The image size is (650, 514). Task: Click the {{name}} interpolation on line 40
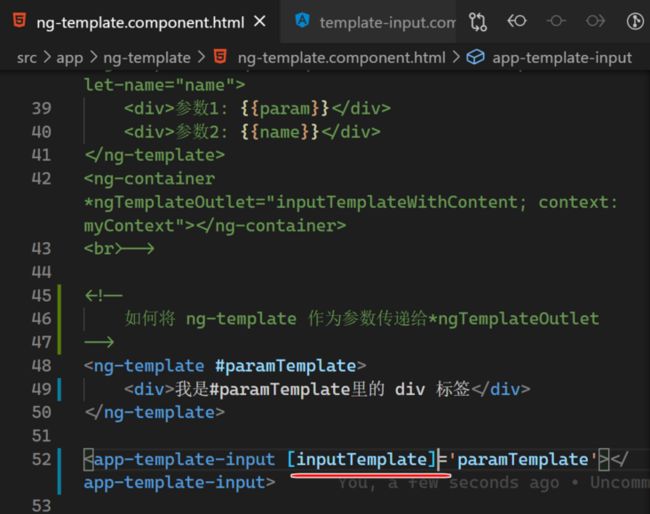tap(279, 132)
